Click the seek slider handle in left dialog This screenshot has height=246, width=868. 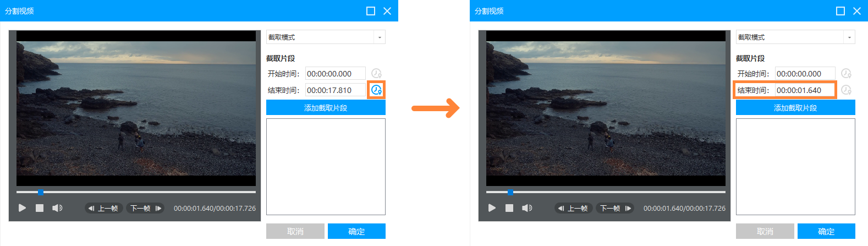(x=41, y=192)
